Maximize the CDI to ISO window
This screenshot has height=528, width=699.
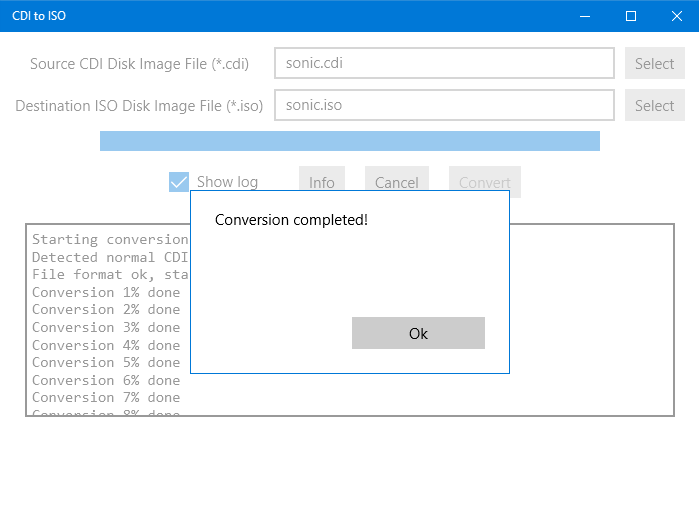[x=631, y=16]
